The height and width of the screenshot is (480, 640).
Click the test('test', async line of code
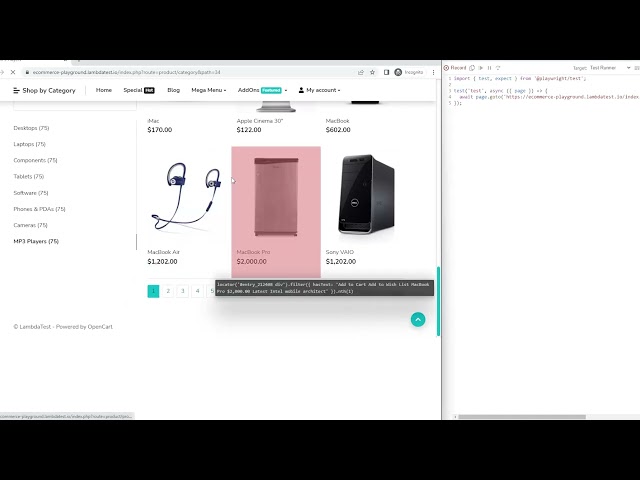(500, 91)
